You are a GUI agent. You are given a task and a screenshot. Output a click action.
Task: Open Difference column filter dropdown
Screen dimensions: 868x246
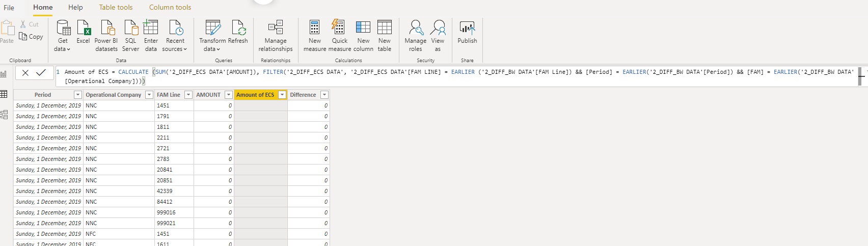(324, 95)
